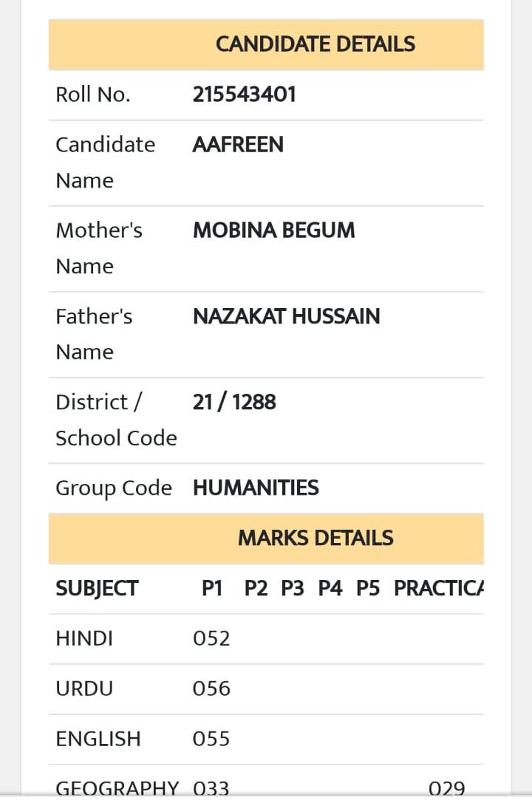Click the P5 column header
The width and height of the screenshot is (532, 806).
(x=368, y=588)
